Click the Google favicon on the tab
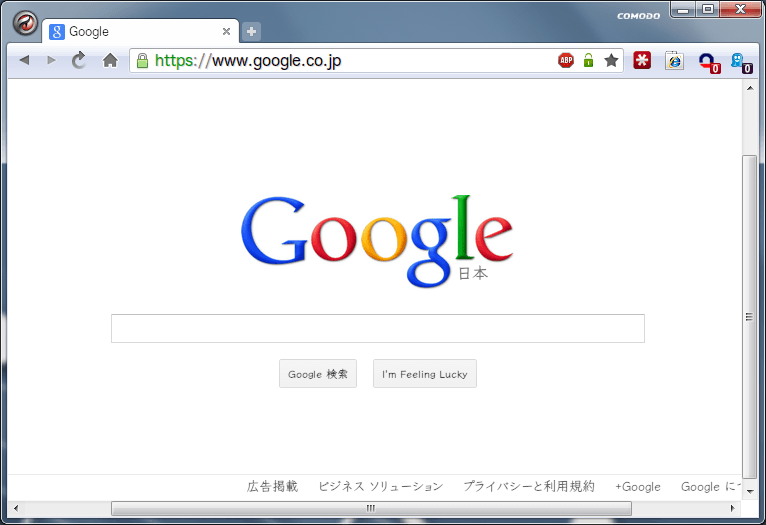The width and height of the screenshot is (766, 525). 57,32
